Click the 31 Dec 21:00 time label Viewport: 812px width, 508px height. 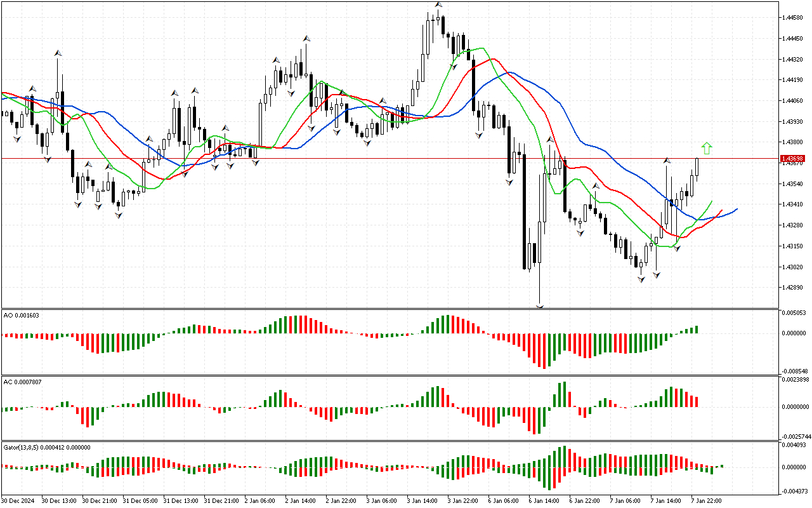[x=221, y=501]
